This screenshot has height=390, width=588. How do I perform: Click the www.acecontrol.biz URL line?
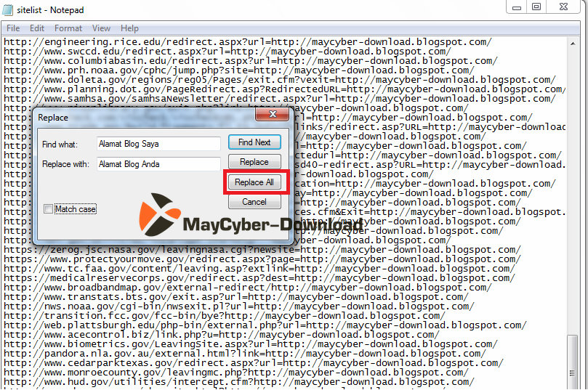tap(221, 335)
